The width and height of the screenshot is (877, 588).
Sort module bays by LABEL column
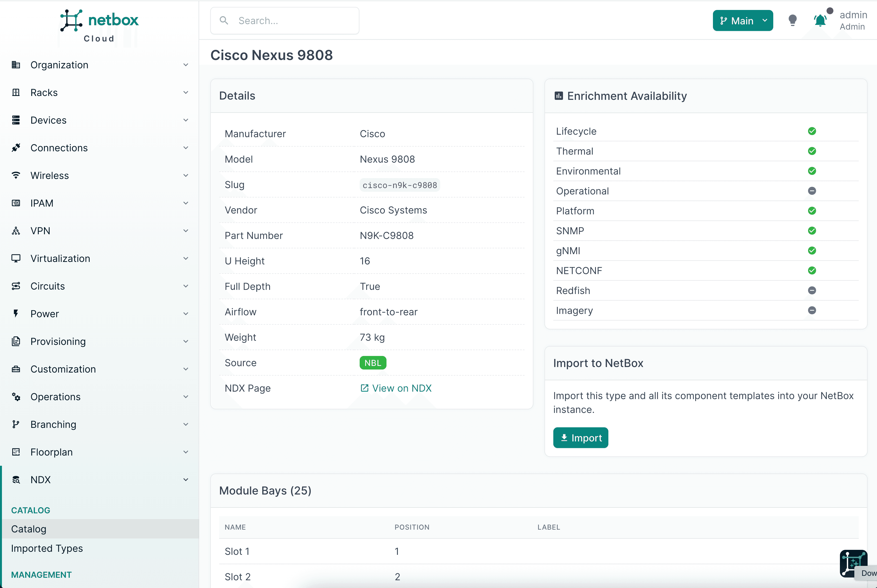549,527
